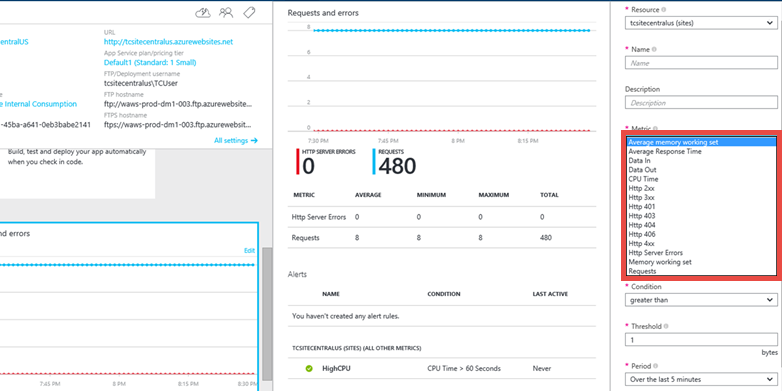Open the Resource dropdown tcsitecentralus (sites)
The width and height of the screenshot is (782, 391).
(x=701, y=23)
